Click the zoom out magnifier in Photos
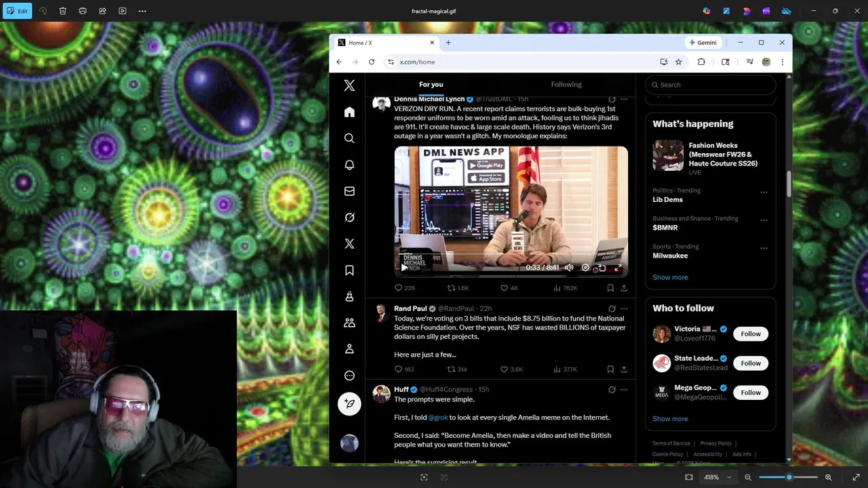The image size is (868, 488). [x=748, y=477]
